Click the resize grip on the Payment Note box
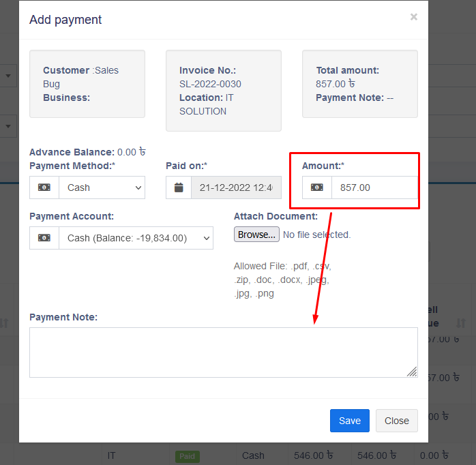476x465 pixels. click(x=412, y=372)
